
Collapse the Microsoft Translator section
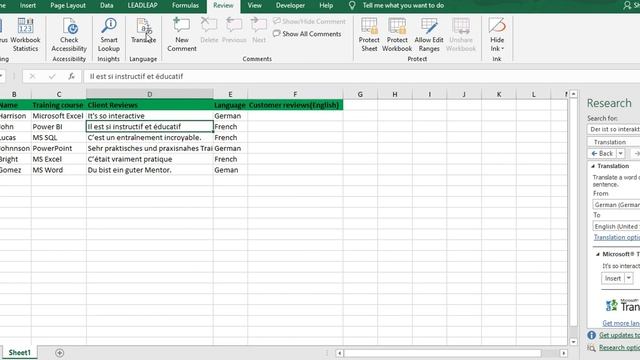pos(598,254)
